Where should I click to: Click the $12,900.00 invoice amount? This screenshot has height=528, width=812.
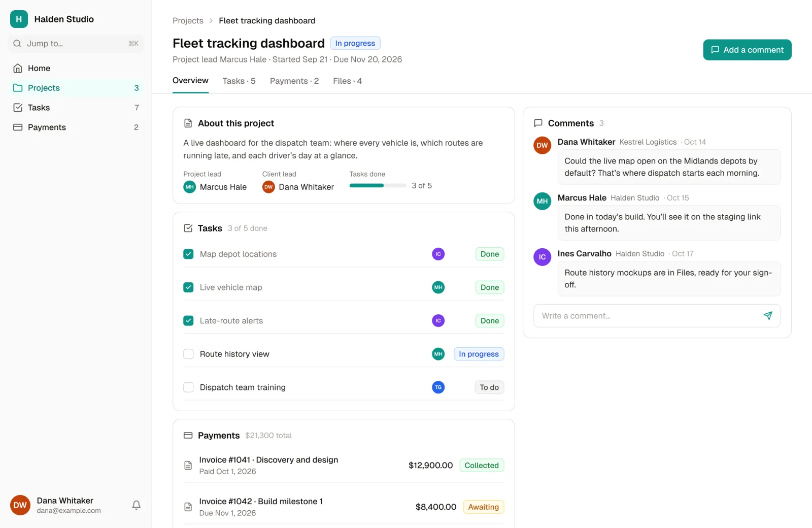(x=430, y=466)
